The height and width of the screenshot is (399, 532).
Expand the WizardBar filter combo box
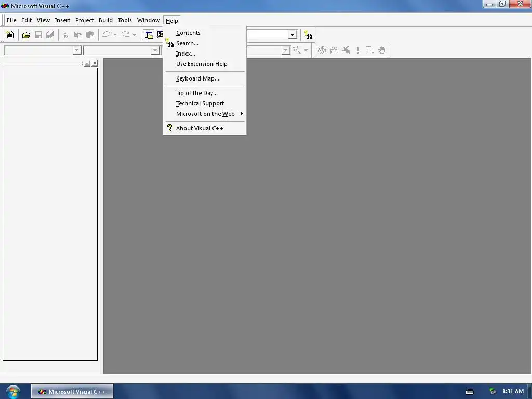coord(155,50)
